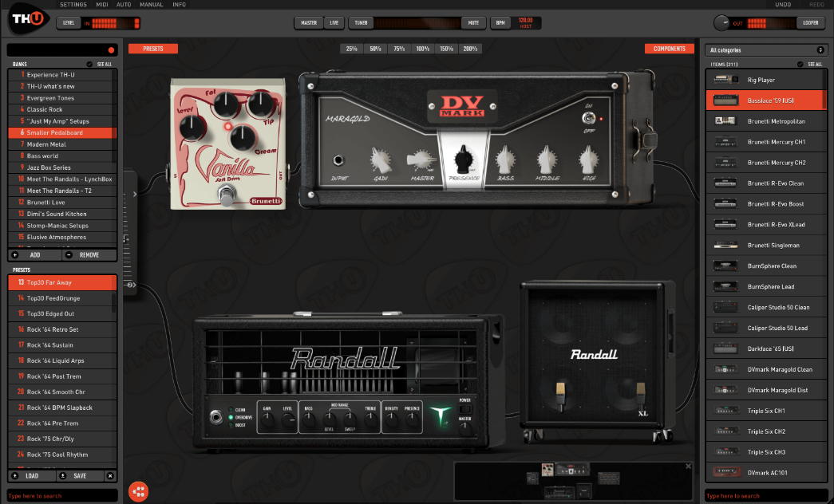
Task: Switch to the COMPONENTS tab
Action: point(669,49)
